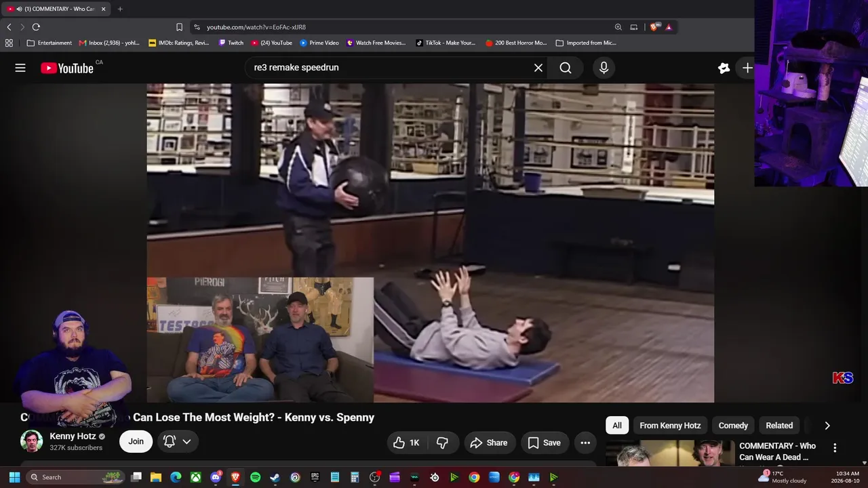Screen dimensions: 868x488
Task: Open the Create plus button
Action: (747, 68)
